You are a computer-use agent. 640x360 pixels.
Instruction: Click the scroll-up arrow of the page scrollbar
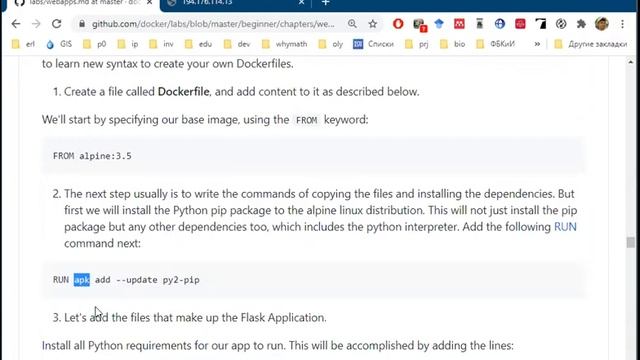631,62
